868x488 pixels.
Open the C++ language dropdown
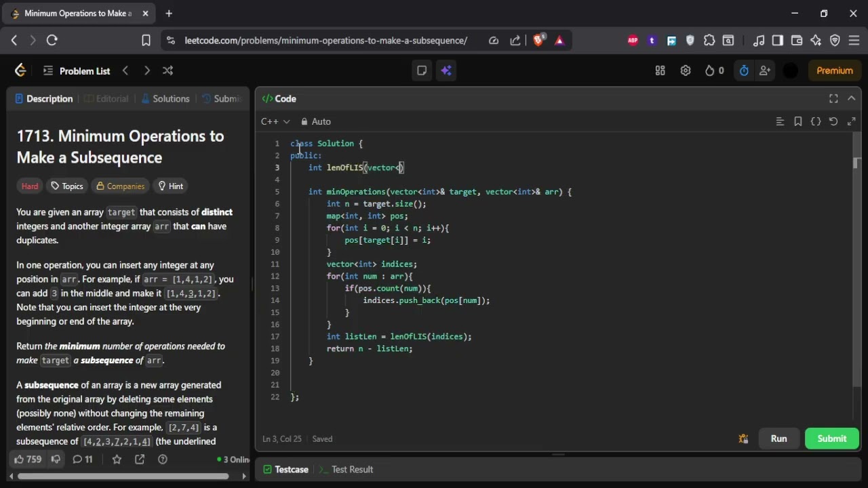(x=275, y=121)
